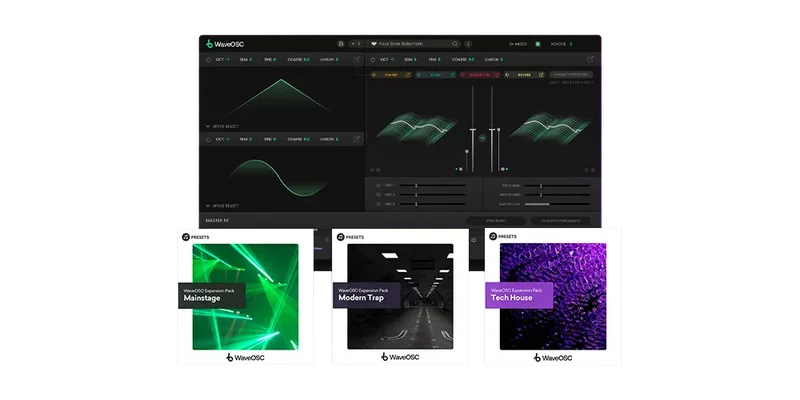This screenshot has width=800, height=400.
Task: Toggle power for the wavetable oscillator
Action: 373,60
